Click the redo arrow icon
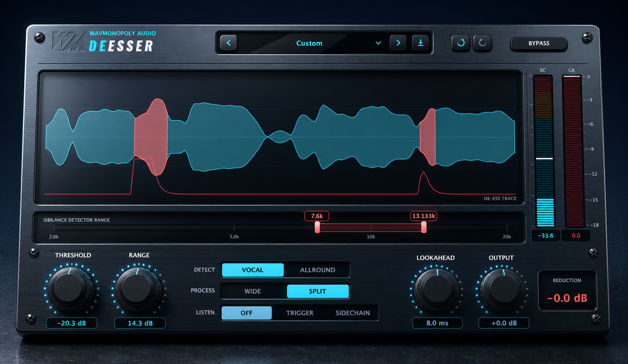This screenshot has height=364, width=628. click(x=482, y=43)
